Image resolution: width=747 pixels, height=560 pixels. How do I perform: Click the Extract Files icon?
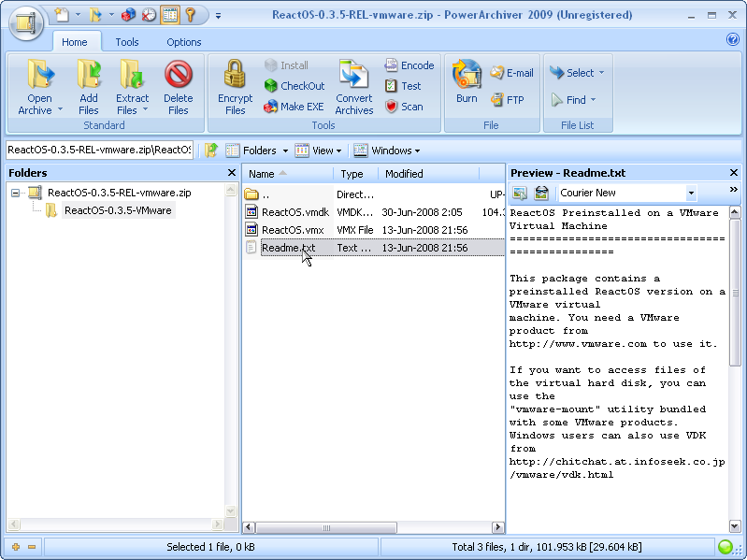(x=132, y=74)
